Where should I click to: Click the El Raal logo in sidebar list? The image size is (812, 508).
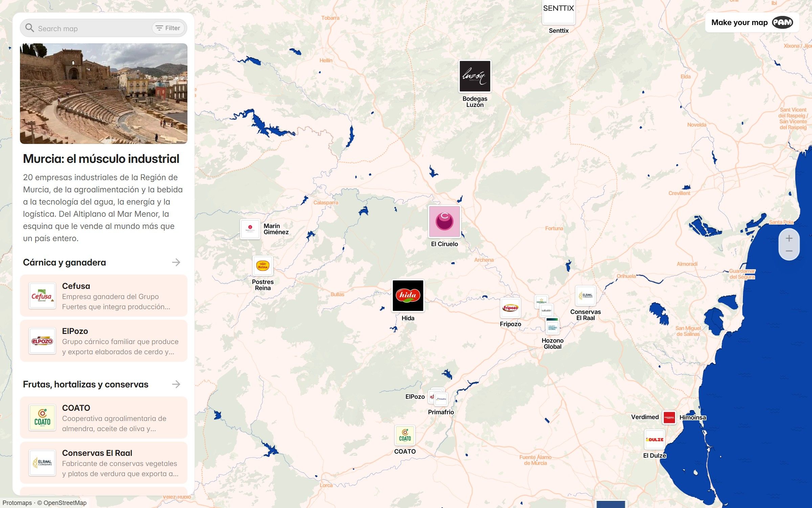42,463
